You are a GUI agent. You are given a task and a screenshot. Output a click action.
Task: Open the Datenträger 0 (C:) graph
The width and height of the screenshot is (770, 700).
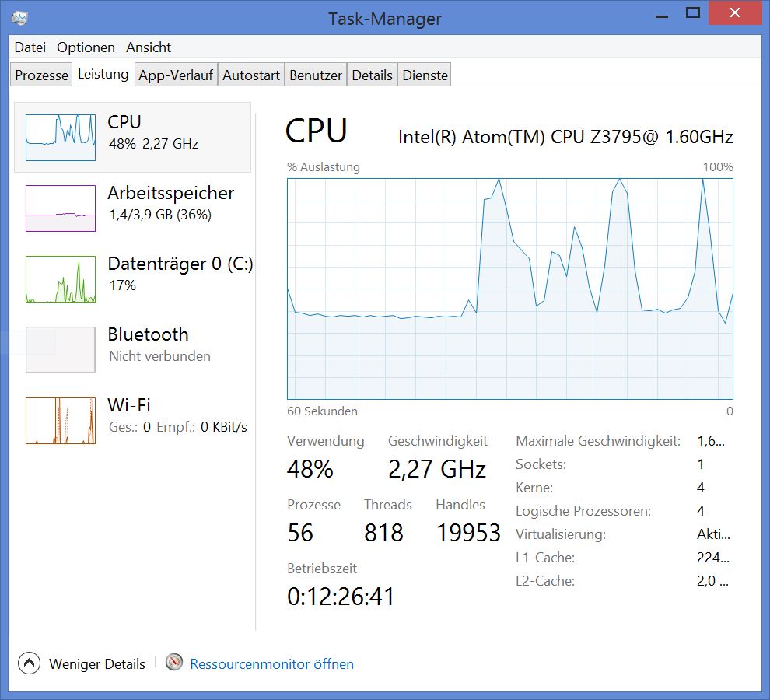pos(61,279)
